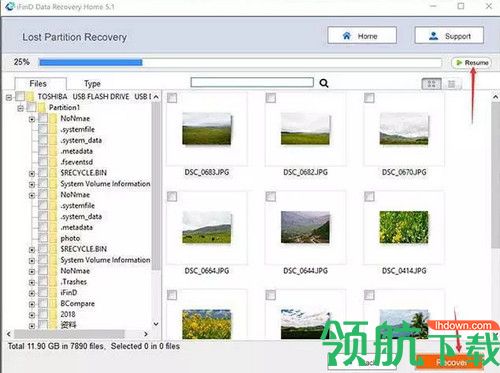Select the 2018 folder
This screenshot has width=500, height=373.
(68, 314)
